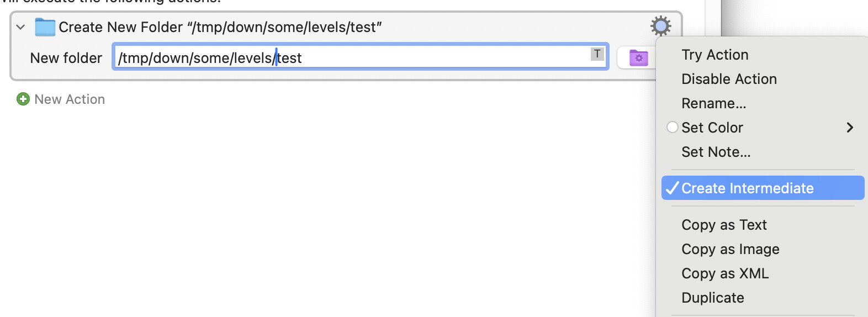Image resolution: width=868 pixels, height=317 pixels.
Task: Click the New Action link
Action: (70, 99)
